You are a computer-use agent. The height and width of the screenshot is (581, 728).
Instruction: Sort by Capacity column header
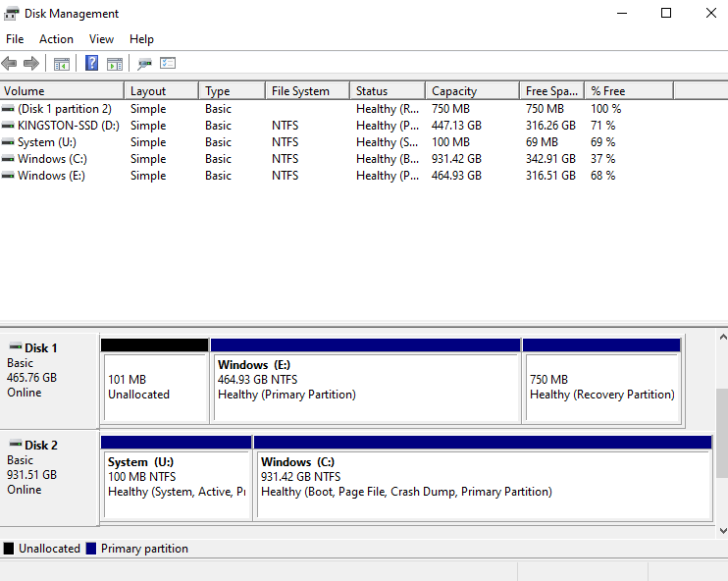click(472, 91)
